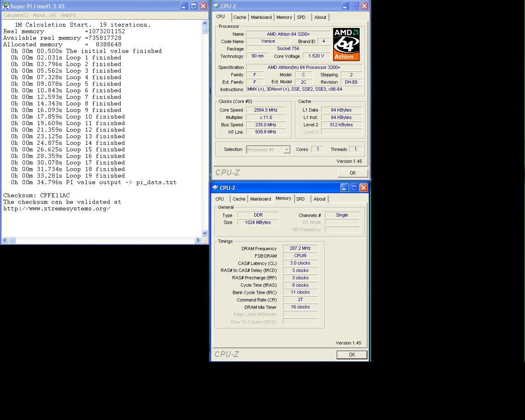Click the Command Rate value 2T

click(300, 300)
